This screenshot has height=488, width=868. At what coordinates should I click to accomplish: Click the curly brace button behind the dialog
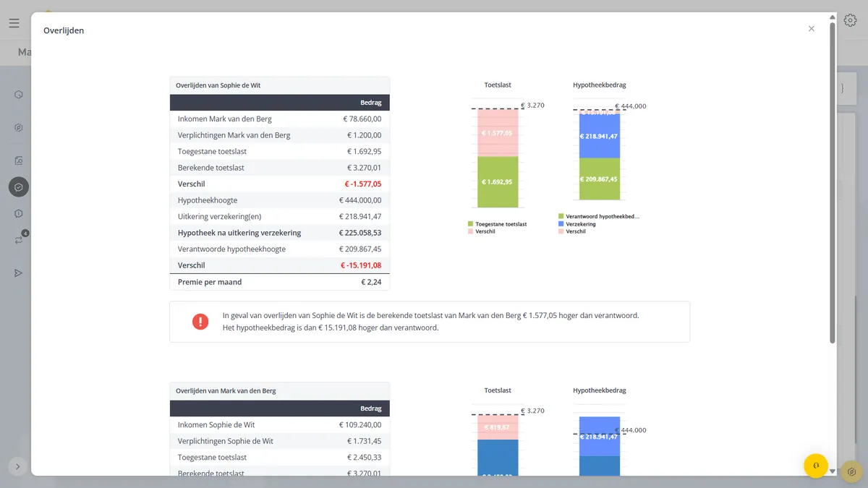tap(842, 88)
